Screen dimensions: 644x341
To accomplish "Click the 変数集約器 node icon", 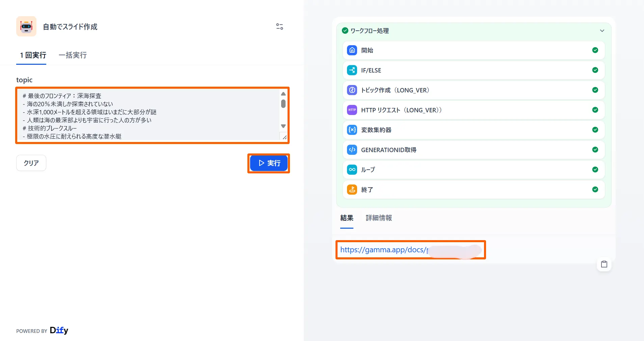I will click(x=352, y=130).
